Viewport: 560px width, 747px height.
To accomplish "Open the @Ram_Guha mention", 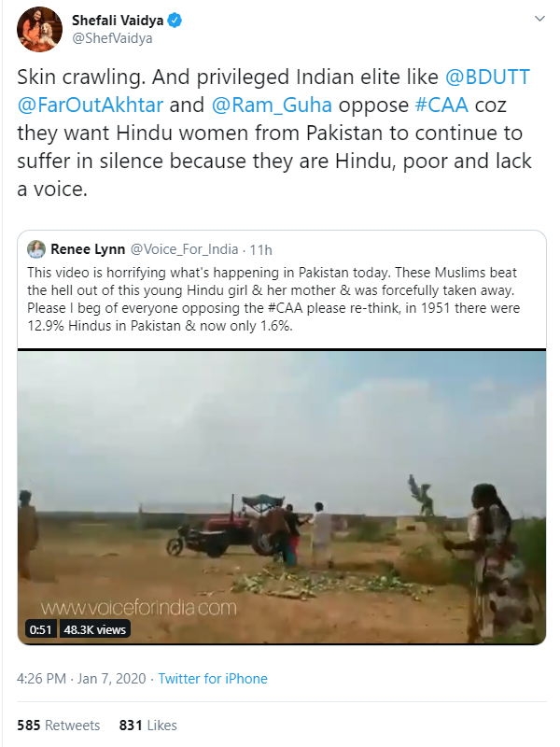I will pos(272,106).
